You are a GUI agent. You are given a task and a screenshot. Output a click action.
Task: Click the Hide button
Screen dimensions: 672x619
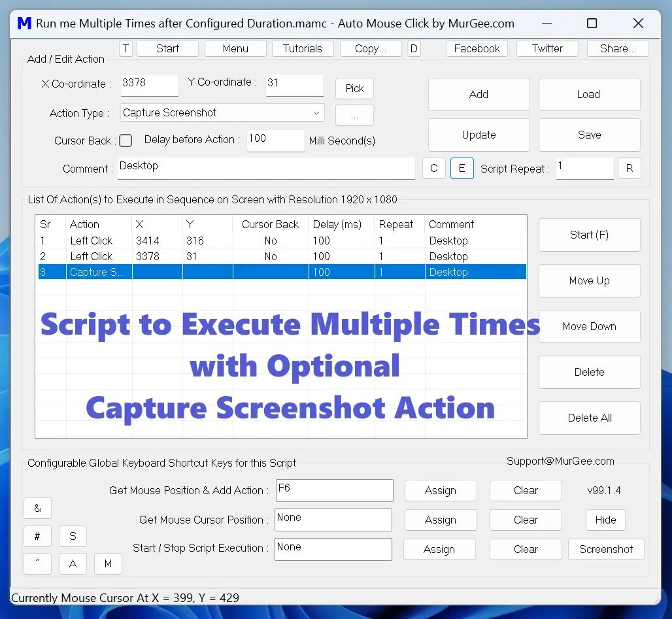605,520
